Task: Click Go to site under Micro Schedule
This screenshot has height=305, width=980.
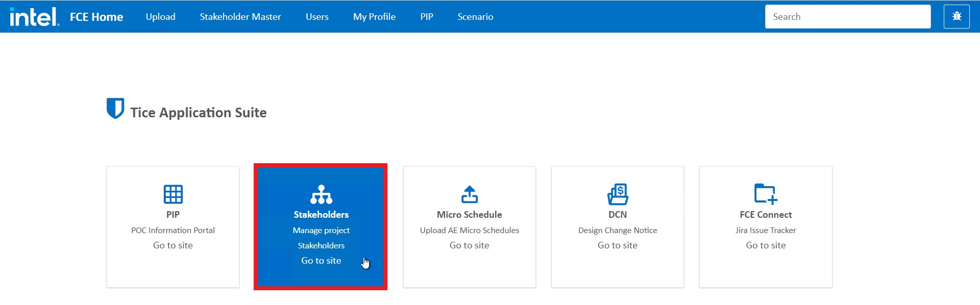Action: point(469,245)
